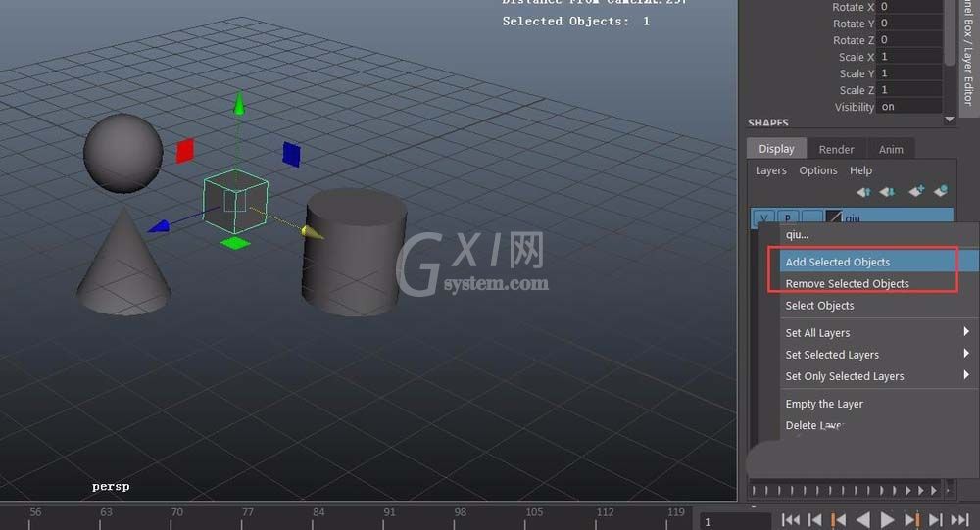Screen dimensions: 980x530
Task: Select the Rotate X attribute label
Action: (x=853, y=7)
